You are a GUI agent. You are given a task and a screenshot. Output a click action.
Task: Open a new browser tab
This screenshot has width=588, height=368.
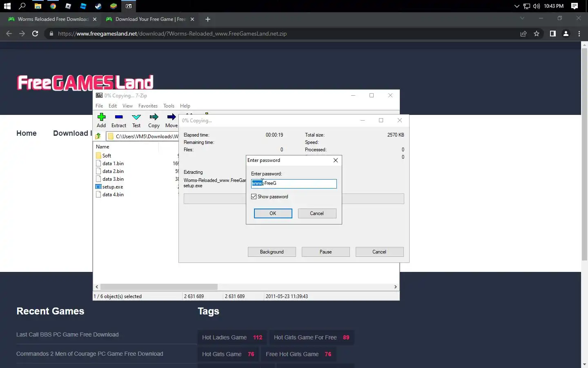(x=208, y=19)
